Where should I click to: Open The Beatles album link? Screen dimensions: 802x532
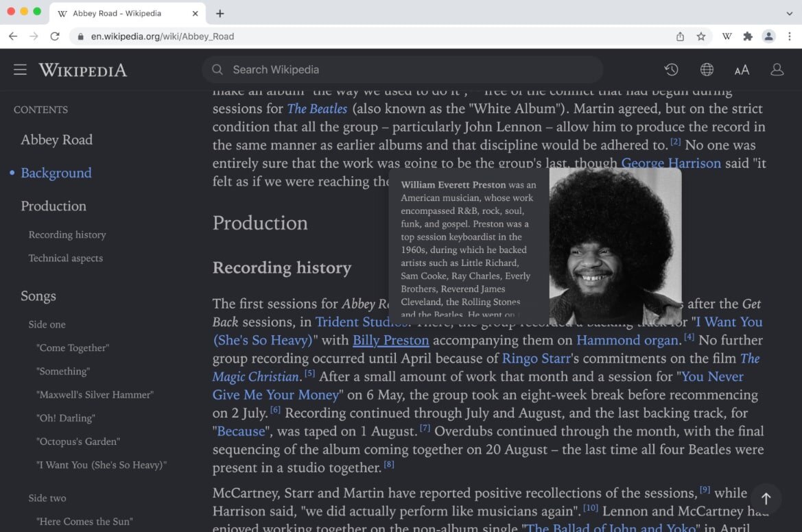click(317, 109)
